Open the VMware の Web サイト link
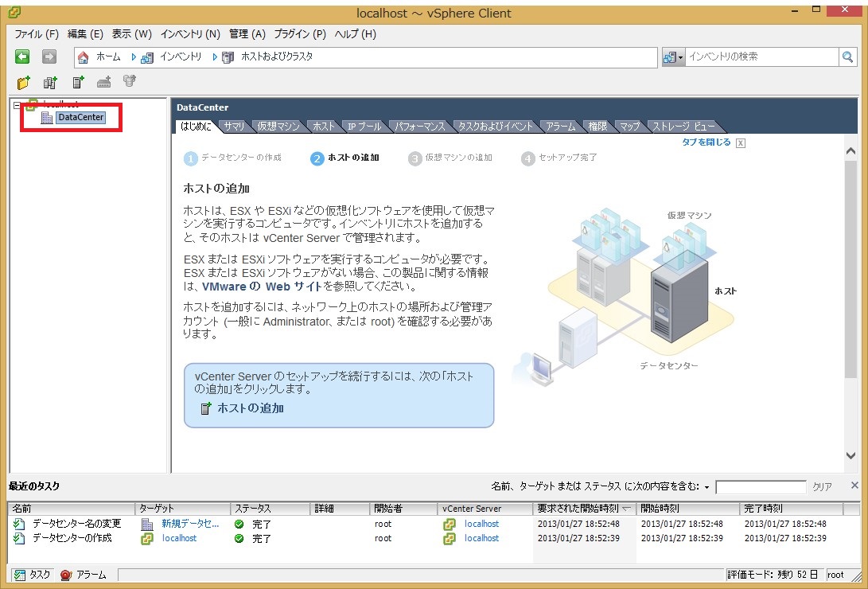This screenshot has width=868, height=589. 262,287
